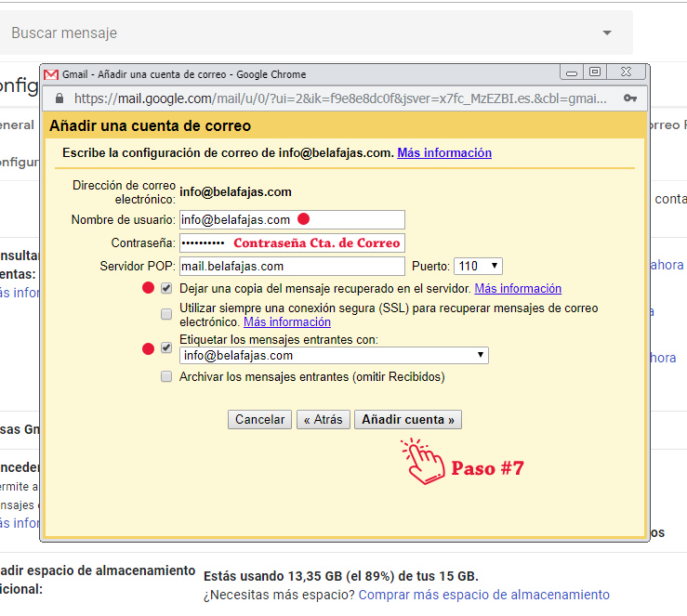This screenshot has width=687, height=616.
Task: Focus the Servidor POP text field
Action: coord(292,267)
